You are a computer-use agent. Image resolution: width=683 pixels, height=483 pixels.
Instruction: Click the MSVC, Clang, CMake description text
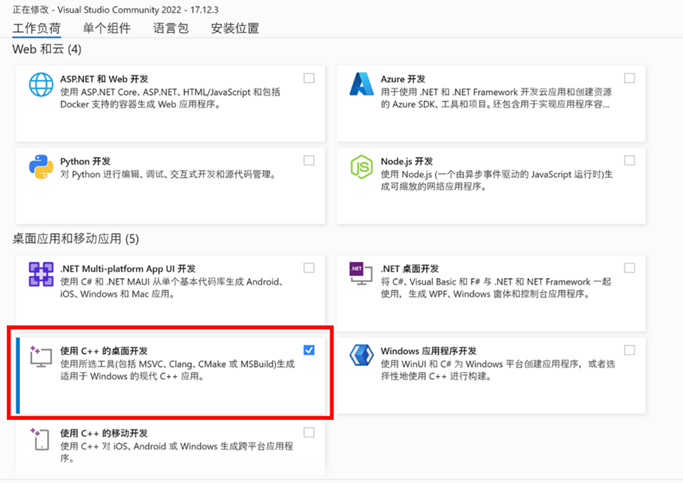click(177, 370)
